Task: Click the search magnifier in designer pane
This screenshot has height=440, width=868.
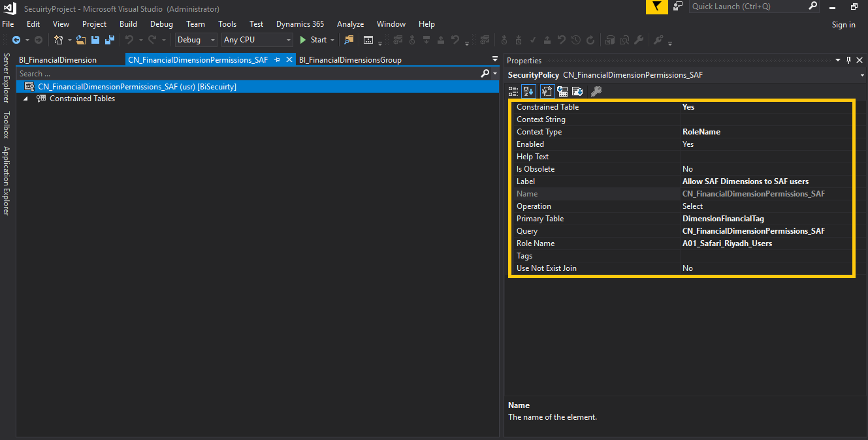Action: 485,74
